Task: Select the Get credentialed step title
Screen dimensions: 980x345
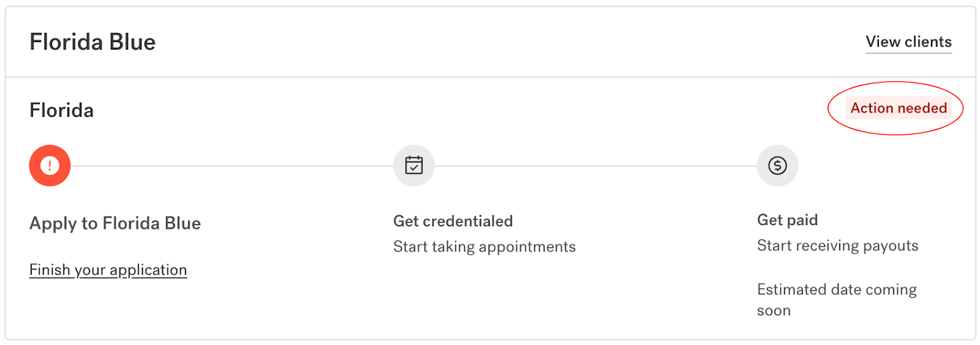Action: tap(453, 221)
